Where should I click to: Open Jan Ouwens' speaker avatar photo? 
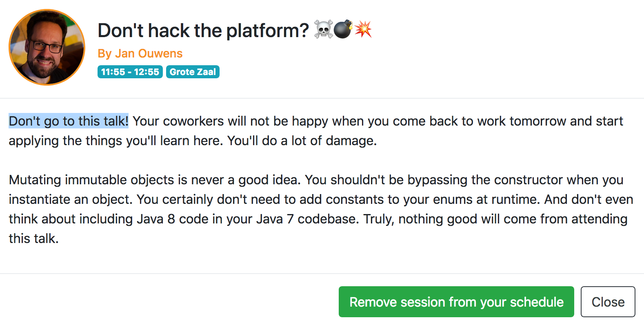click(x=47, y=47)
